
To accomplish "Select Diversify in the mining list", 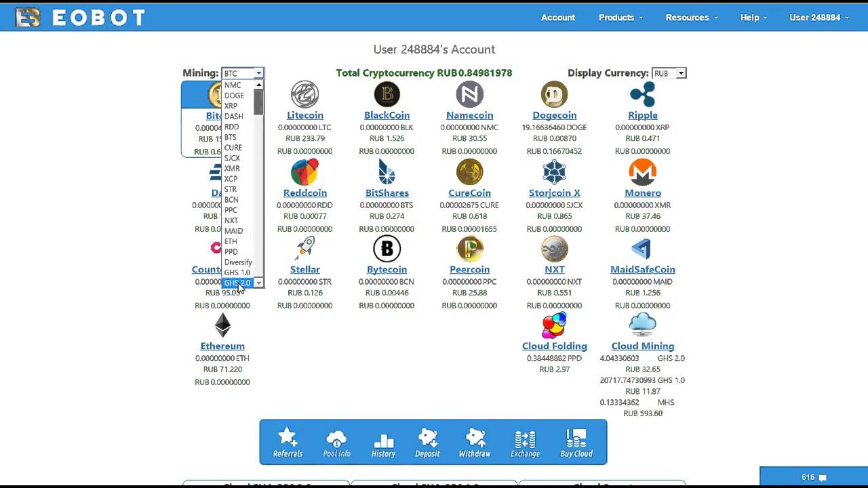I will [238, 262].
